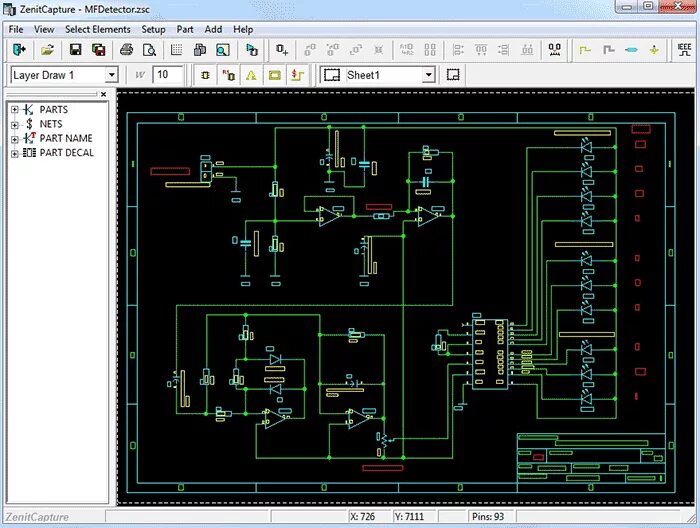Click the black swap components icon

pyautogui.click(x=555, y=50)
